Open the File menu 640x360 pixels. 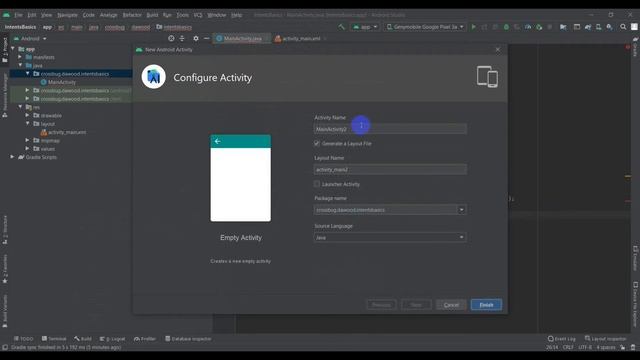(18, 15)
